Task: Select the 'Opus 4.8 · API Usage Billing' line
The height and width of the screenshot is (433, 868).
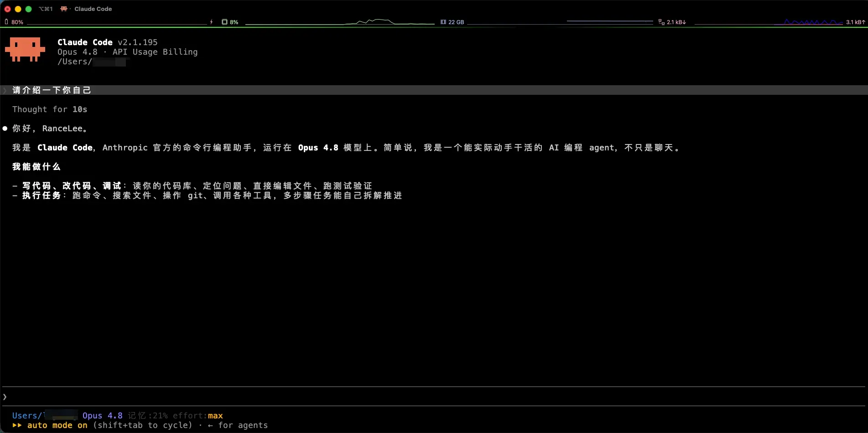Action: click(128, 52)
